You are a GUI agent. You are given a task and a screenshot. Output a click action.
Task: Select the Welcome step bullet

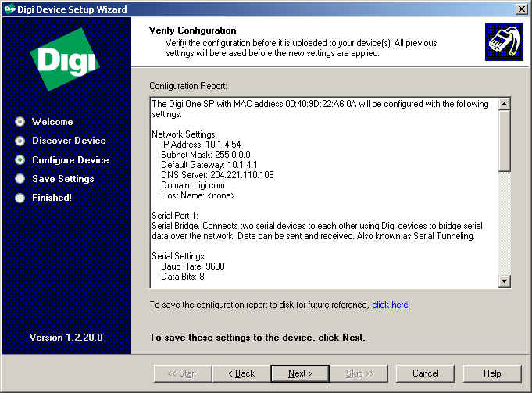(x=20, y=122)
